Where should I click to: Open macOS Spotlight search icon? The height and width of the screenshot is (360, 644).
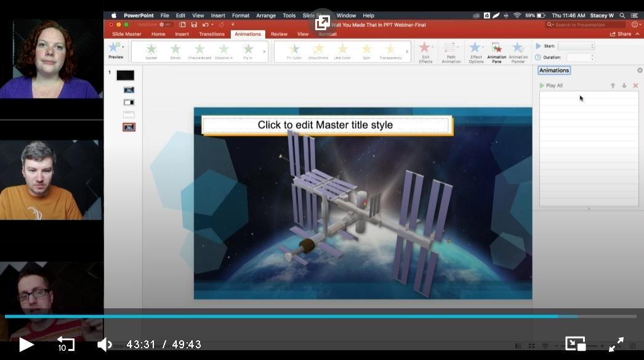pos(622,15)
